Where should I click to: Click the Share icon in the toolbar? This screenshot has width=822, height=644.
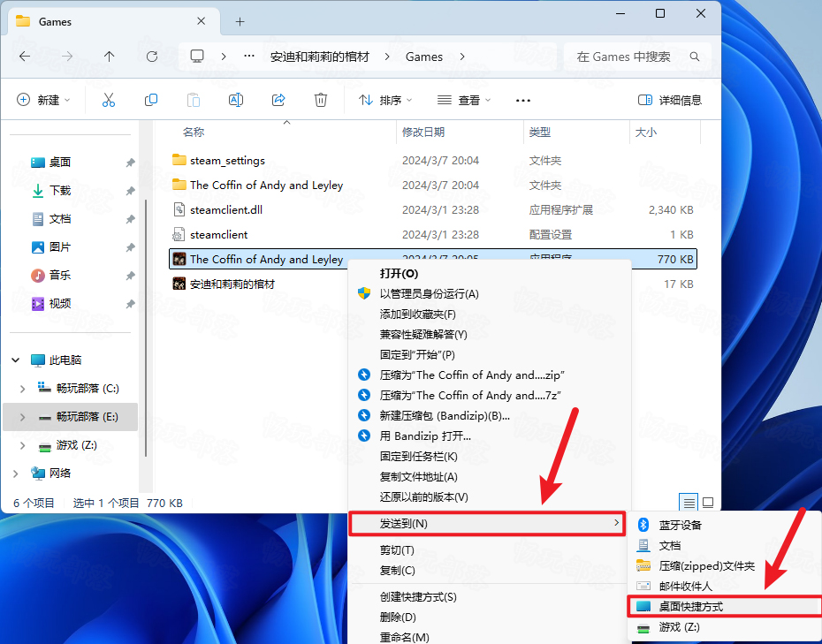click(x=278, y=100)
